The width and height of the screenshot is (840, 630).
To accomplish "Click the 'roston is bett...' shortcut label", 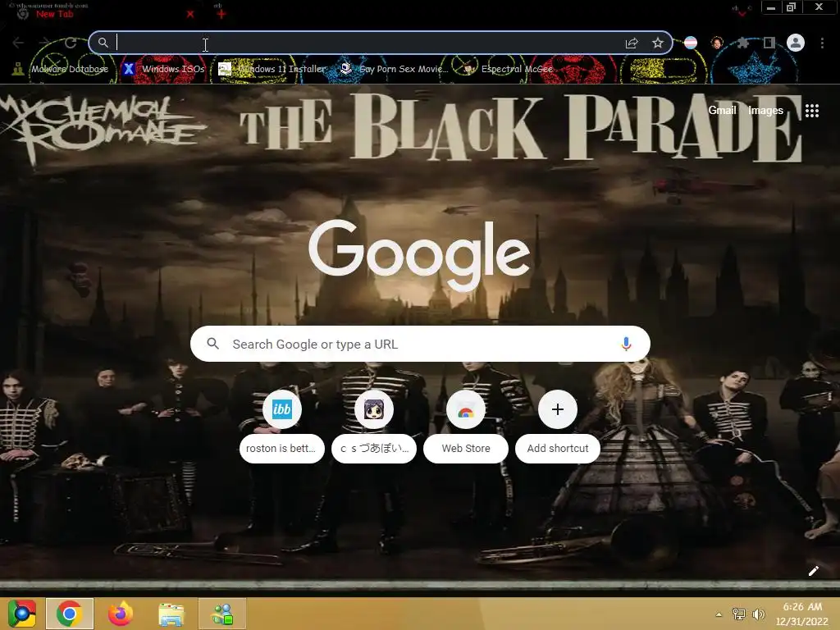I will [x=282, y=449].
